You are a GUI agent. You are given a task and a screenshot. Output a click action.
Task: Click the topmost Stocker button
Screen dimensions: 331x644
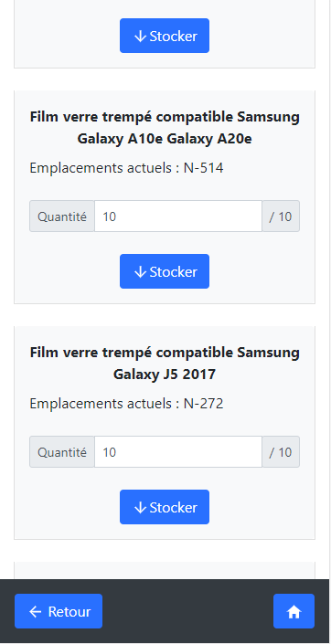click(165, 36)
